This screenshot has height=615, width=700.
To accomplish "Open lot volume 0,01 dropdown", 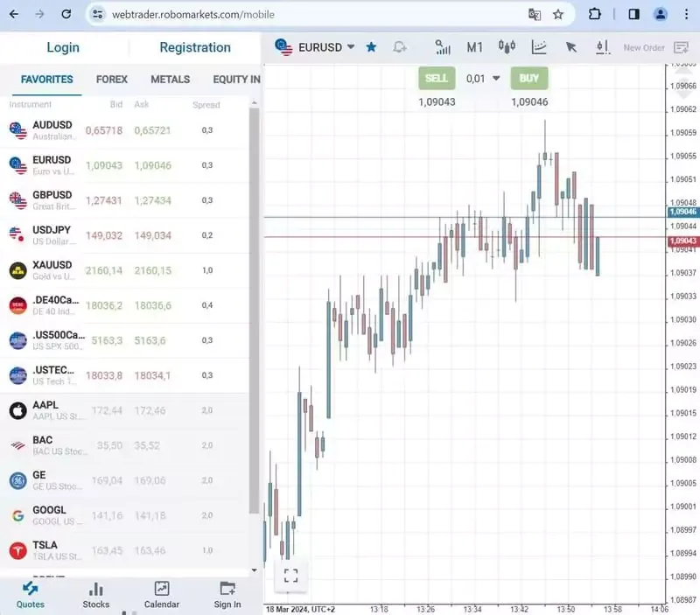I will click(483, 79).
